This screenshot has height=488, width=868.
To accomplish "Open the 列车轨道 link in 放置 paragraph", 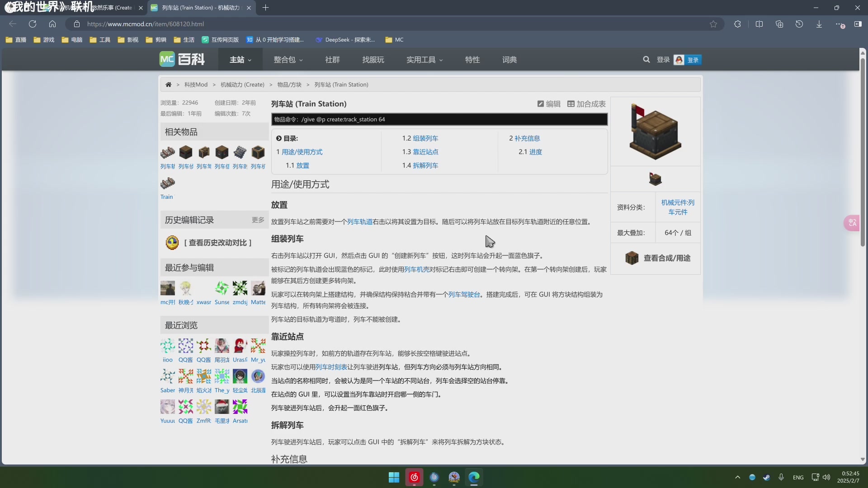I will pyautogui.click(x=360, y=221).
